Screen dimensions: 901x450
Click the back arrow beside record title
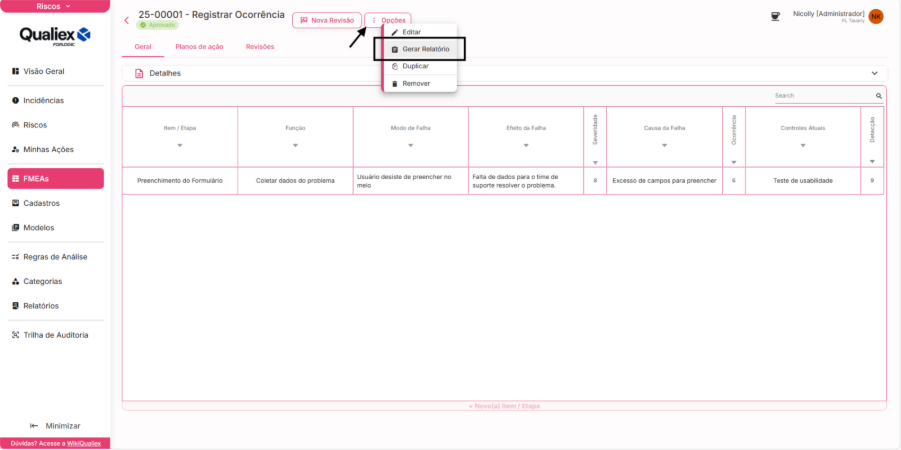(126, 20)
